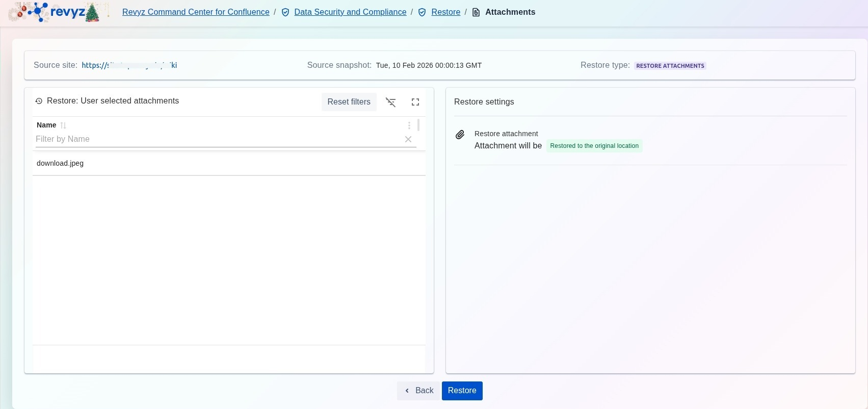868x409 pixels.
Task: Click the RESTORE ATTACHMENTS type badge
Action: (x=670, y=66)
